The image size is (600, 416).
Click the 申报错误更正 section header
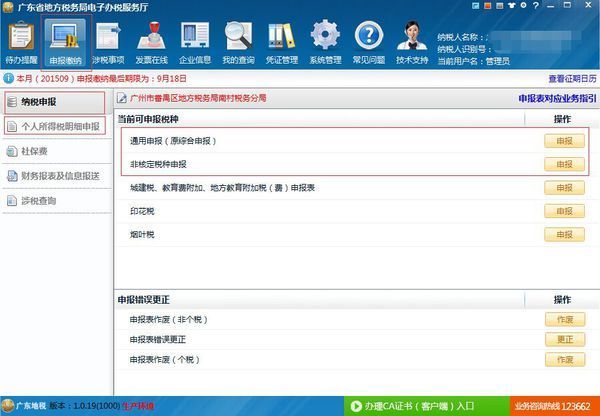[143, 300]
